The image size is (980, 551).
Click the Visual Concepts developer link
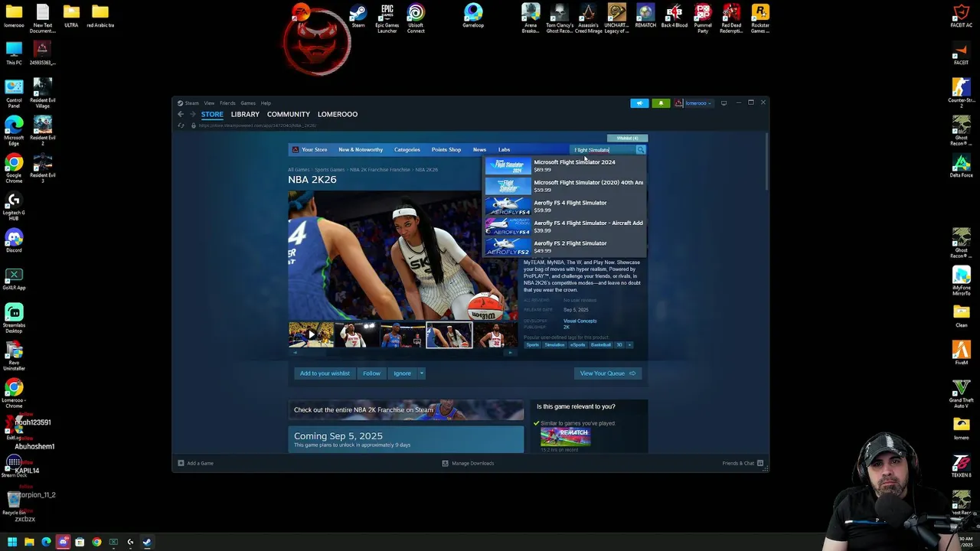(x=580, y=321)
